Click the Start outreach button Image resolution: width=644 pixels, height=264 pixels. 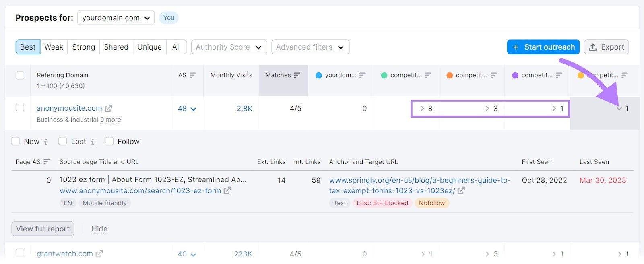543,47
